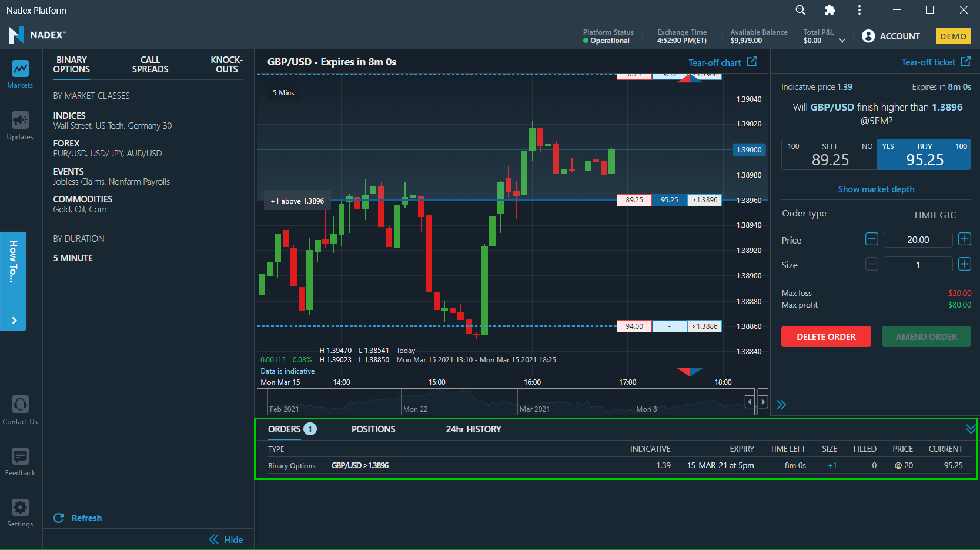Change the LIMIT GTC order type
This screenshot has width=980, height=550.
935,215
